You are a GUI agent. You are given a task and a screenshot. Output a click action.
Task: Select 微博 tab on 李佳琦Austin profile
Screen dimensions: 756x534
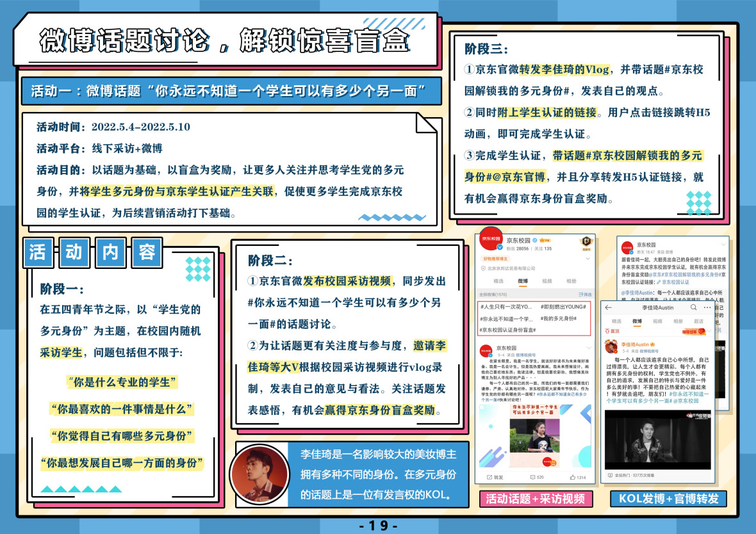[637, 321]
